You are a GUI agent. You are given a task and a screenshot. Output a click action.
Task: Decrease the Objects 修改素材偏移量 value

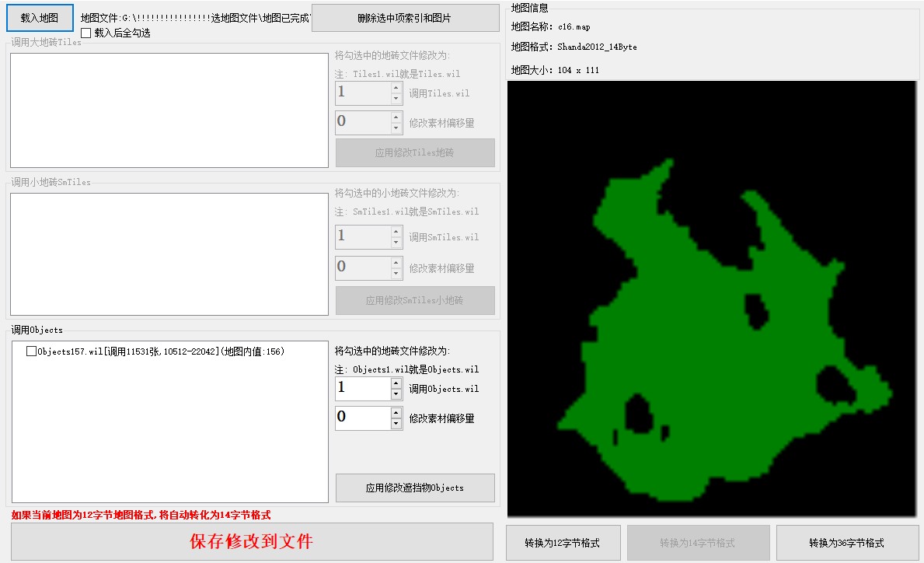396,424
